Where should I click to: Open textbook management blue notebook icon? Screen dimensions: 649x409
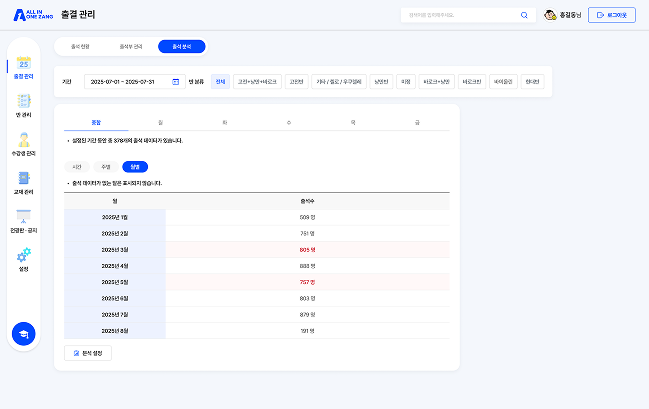point(24,178)
